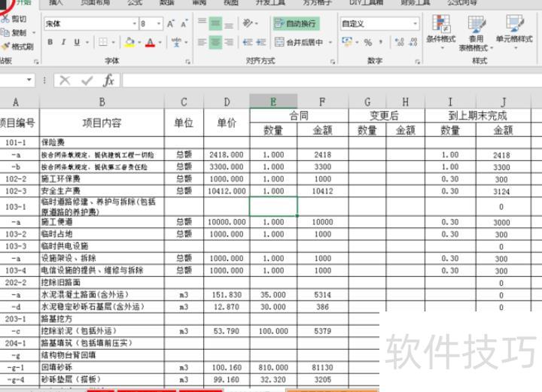Click the Enter checkmark in formula bar
The image size is (542, 392).
tap(87, 81)
